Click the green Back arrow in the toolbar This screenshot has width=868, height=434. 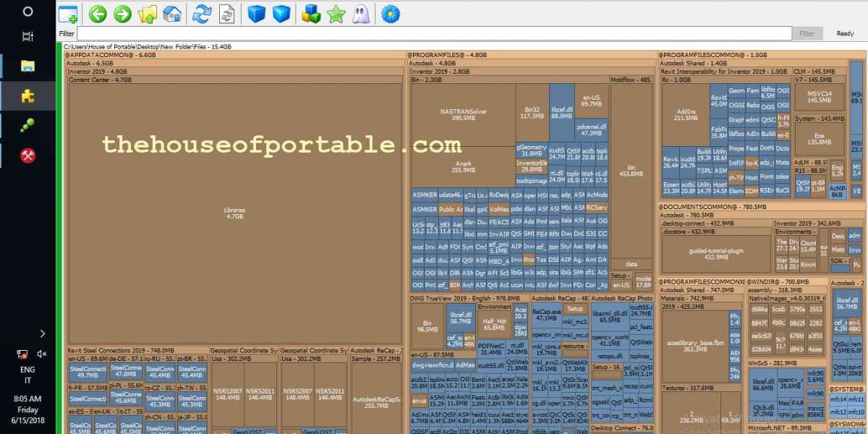[x=98, y=13]
